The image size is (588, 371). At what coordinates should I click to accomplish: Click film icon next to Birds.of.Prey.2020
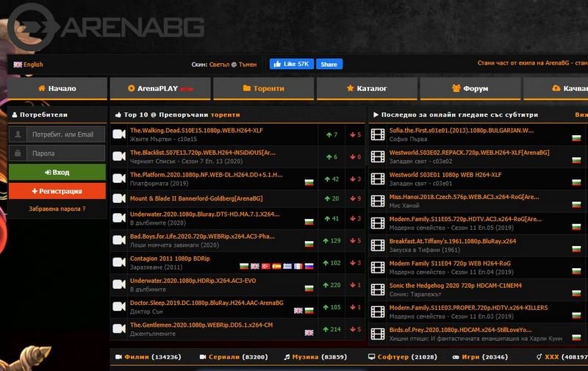(x=378, y=333)
